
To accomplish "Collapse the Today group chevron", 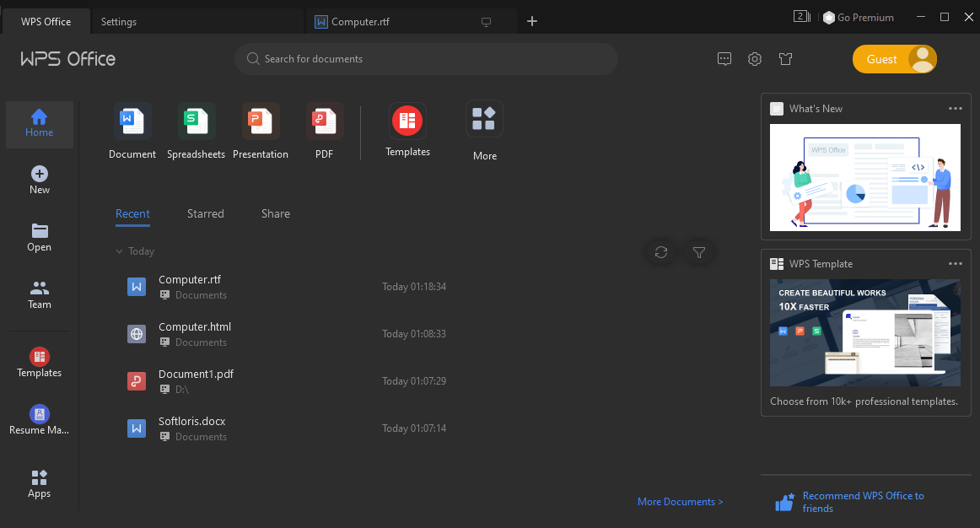I will tap(119, 251).
